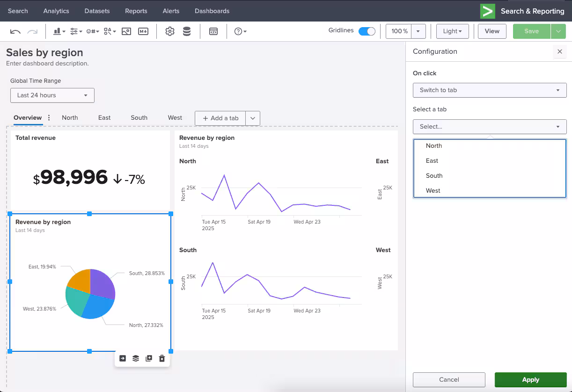Open the data sources database icon
The image size is (572, 392).
(187, 31)
